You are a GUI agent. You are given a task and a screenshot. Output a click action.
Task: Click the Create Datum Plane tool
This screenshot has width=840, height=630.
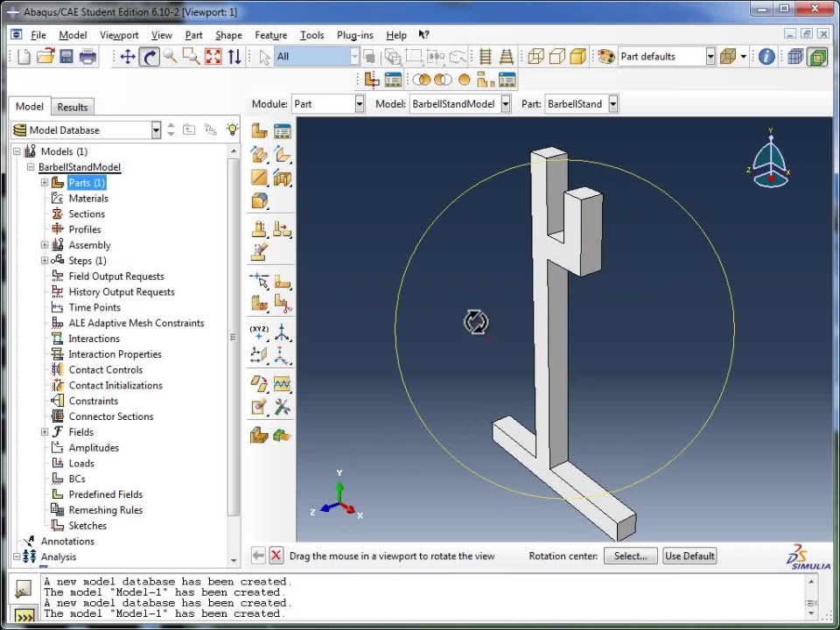(259, 355)
